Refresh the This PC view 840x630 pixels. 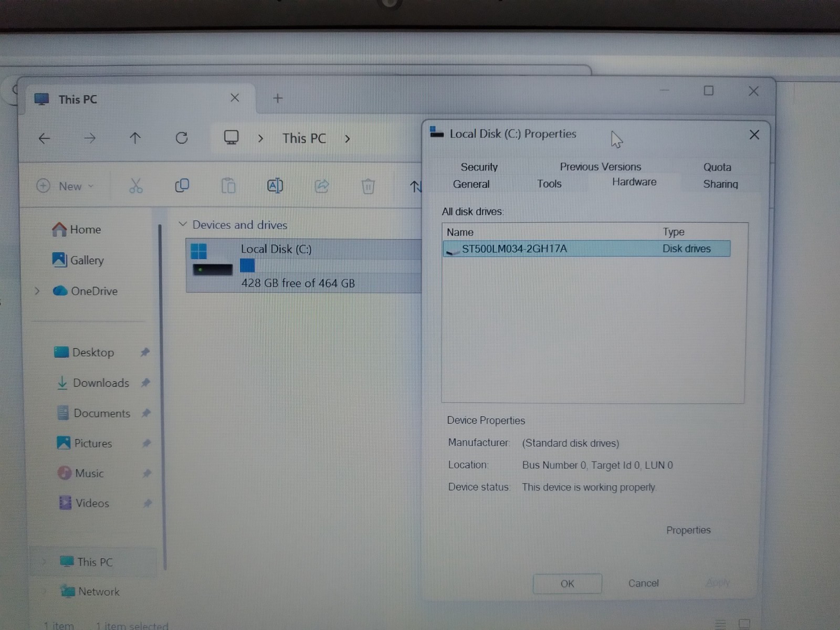[x=182, y=138]
